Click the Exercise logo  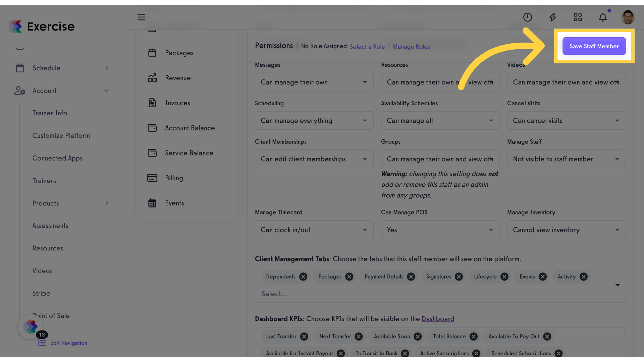(42, 26)
